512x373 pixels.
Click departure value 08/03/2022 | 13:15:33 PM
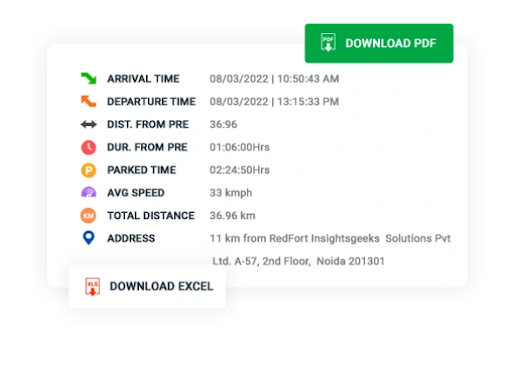274,101
